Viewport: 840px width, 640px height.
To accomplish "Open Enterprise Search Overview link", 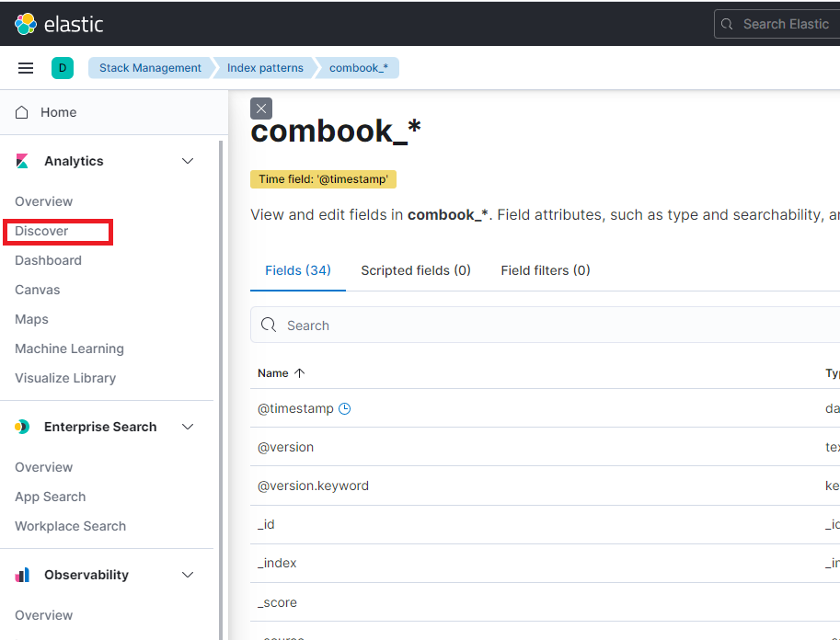I will tap(43, 467).
